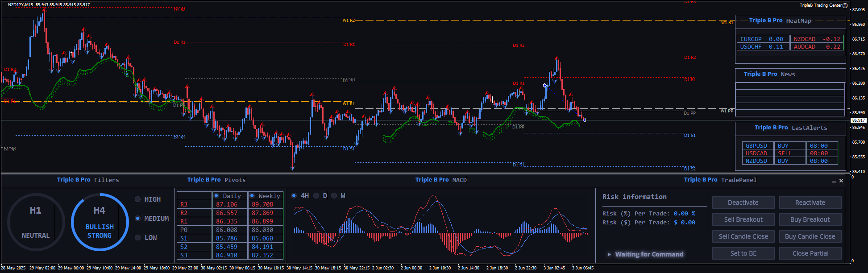
Task: Toggle the Daily pivots radio button
Action: pyautogui.click(x=216, y=196)
